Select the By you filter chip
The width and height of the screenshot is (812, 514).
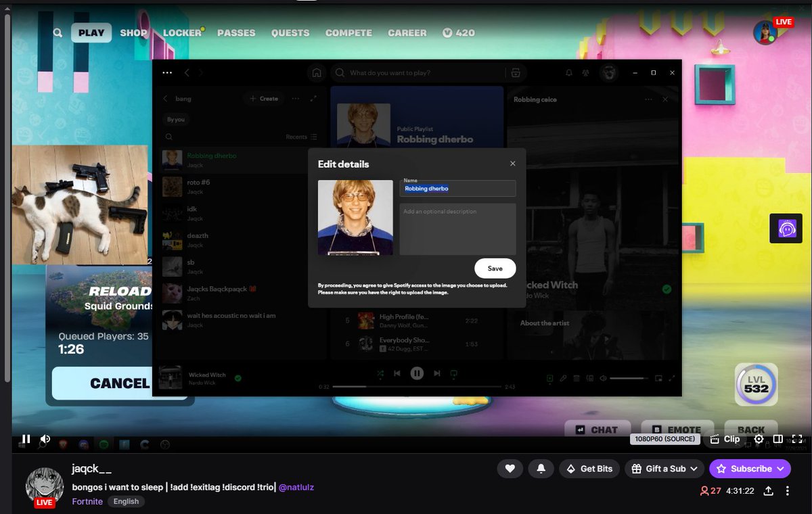coord(175,119)
